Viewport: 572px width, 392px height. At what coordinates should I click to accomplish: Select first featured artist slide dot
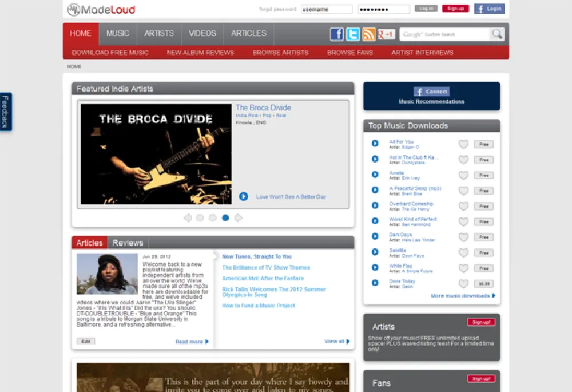(x=200, y=218)
